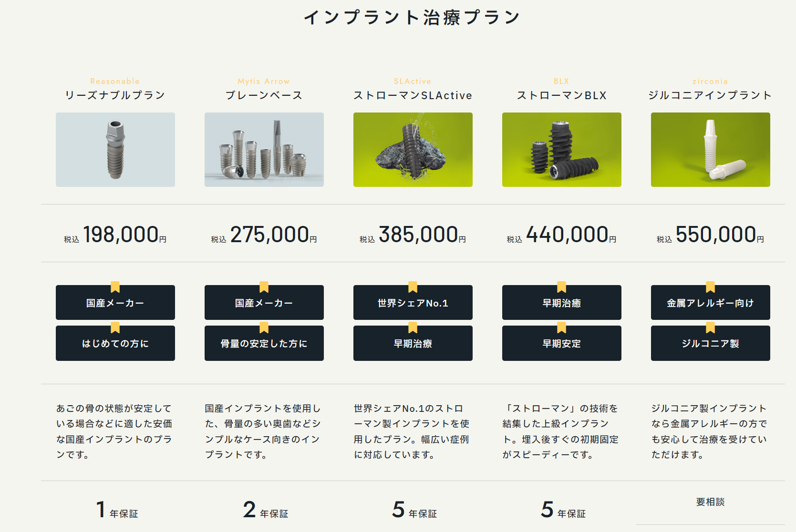796x532 pixels.
Task: Open the リーズナブルプラン plan heading
Action: click(x=115, y=95)
